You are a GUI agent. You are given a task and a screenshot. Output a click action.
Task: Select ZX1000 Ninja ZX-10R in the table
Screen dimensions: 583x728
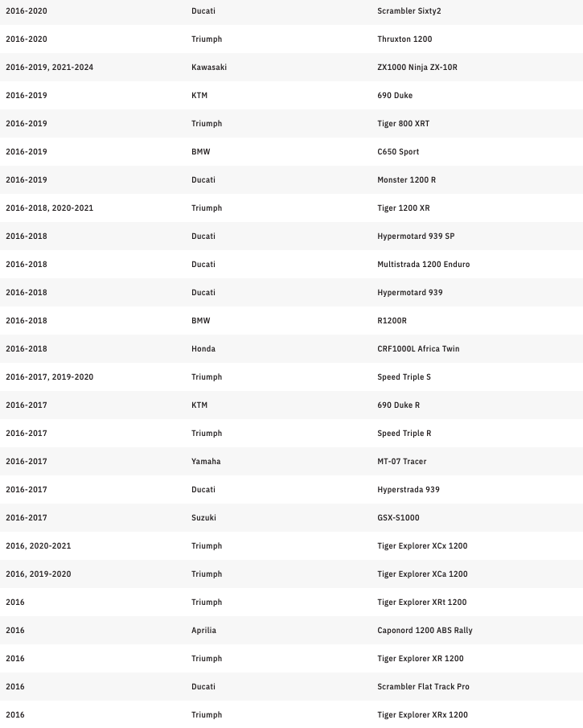(x=417, y=68)
